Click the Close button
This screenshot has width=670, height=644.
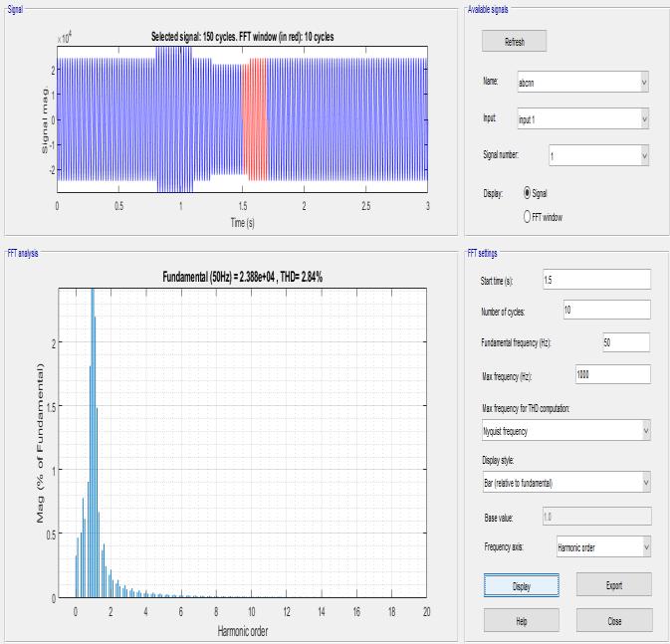(614, 620)
